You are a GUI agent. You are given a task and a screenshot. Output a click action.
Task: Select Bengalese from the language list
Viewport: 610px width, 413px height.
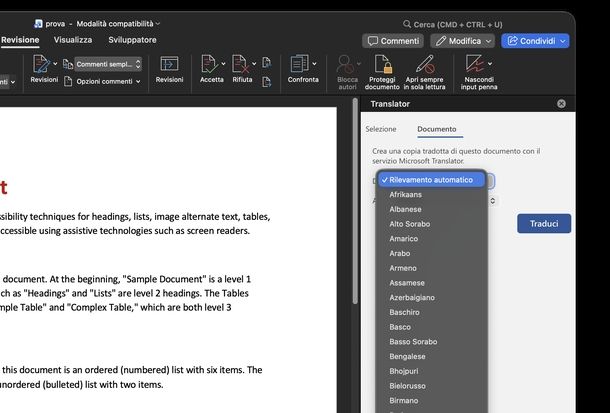431,357
